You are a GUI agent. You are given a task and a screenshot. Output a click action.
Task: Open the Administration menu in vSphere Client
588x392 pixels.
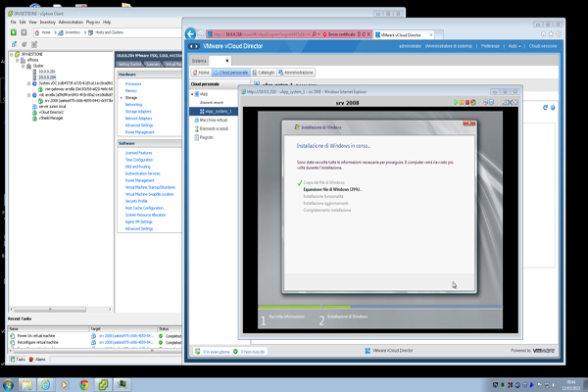click(x=71, y=21)
